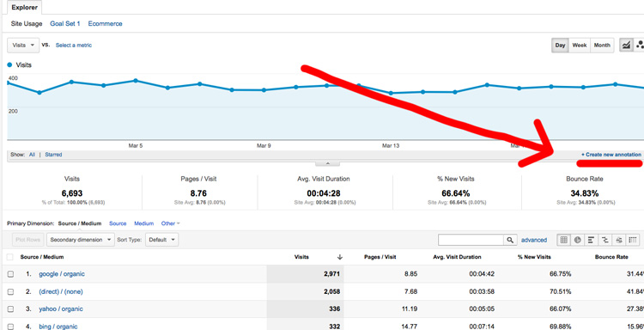Viewport: 644px width, 330px height.
Task: Show only Starred annotations
Action: pyautogui.click(x=53, y=155)
